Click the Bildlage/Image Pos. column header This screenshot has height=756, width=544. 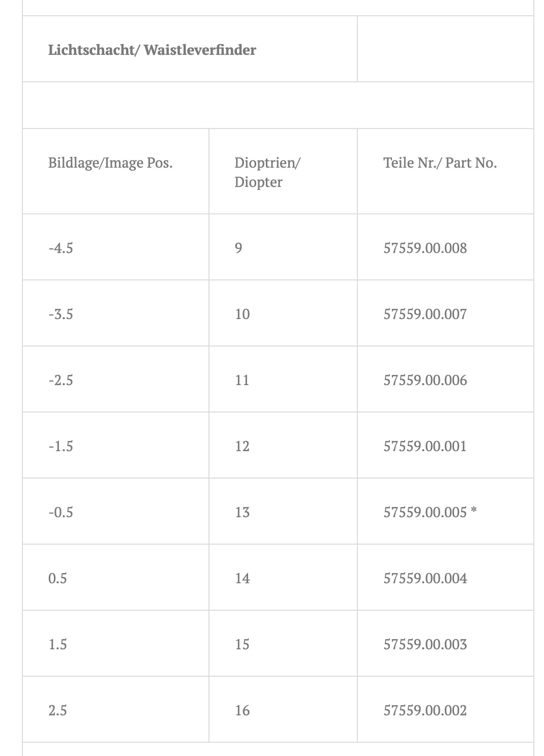click(110, 163)
